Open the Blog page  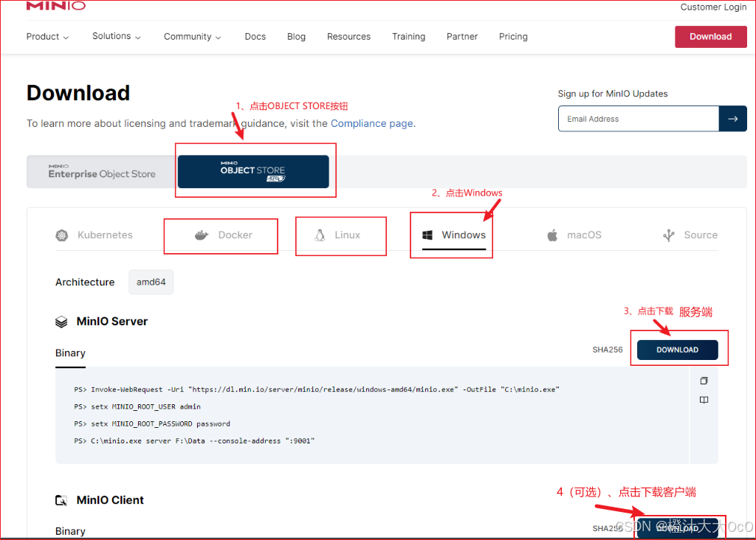coord(296,37)
